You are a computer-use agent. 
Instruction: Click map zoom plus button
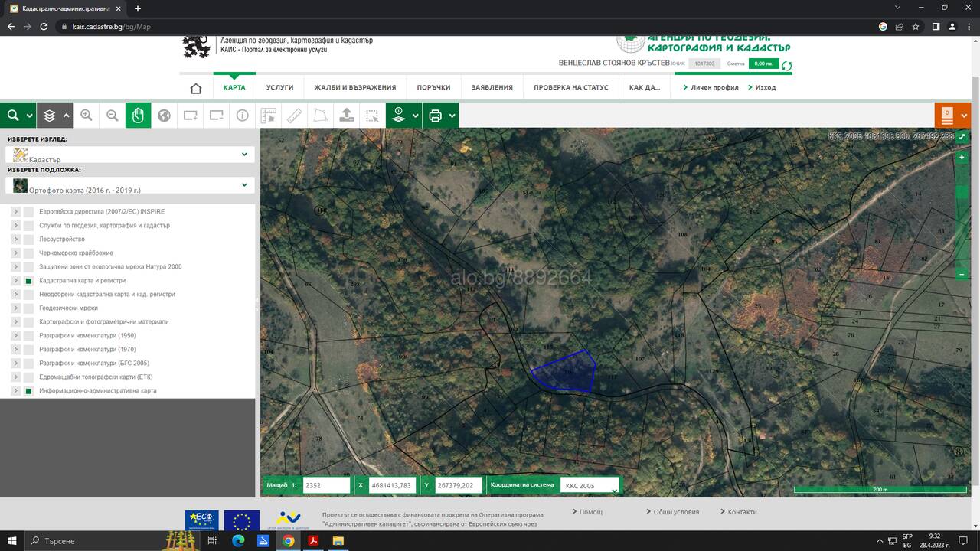click(x=962, y=157)
